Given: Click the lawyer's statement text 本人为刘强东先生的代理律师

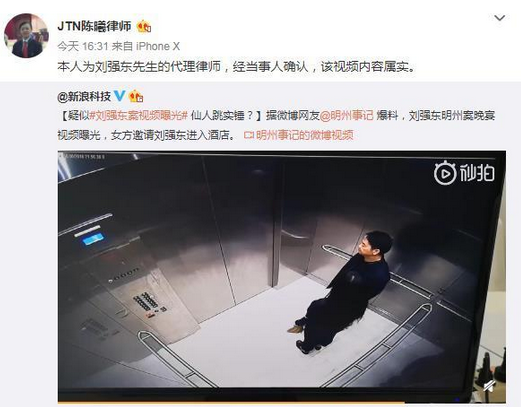Looking at the screenshot, I should coord(139,66).
